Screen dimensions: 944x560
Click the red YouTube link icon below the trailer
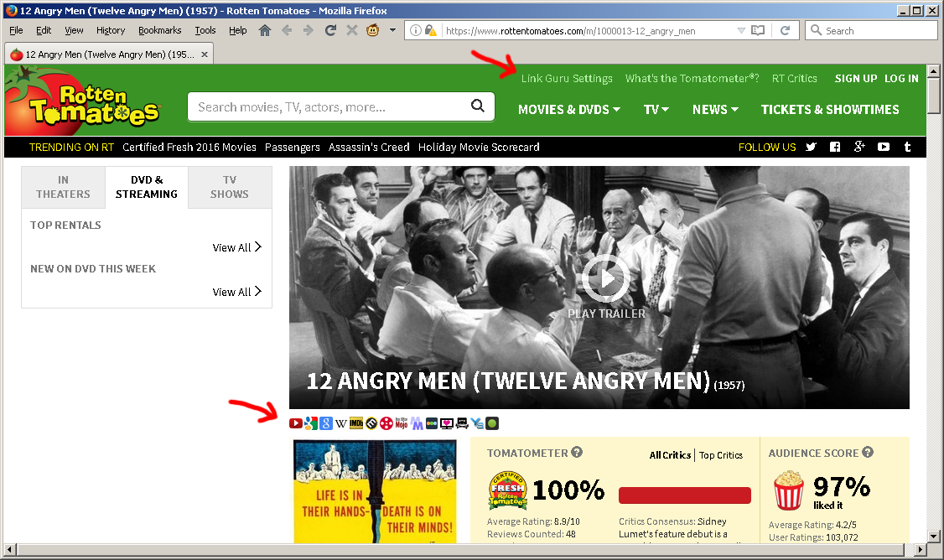[x=296, y=423]
